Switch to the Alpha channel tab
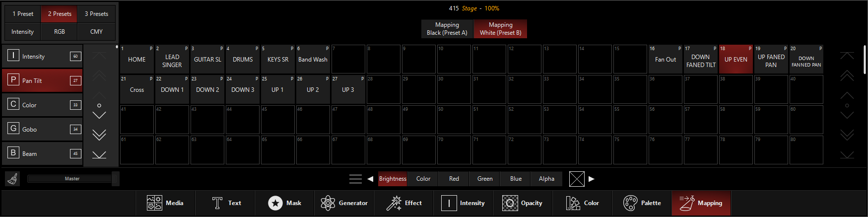Image resolution: width=868 pixels, height=217 pixels. pyautogui.click(x=546, y=179)
